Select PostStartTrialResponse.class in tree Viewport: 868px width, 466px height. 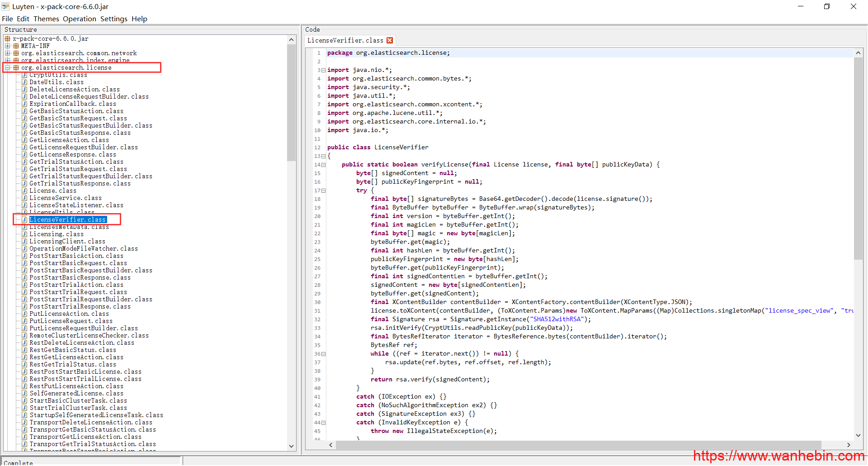(80, 306)
